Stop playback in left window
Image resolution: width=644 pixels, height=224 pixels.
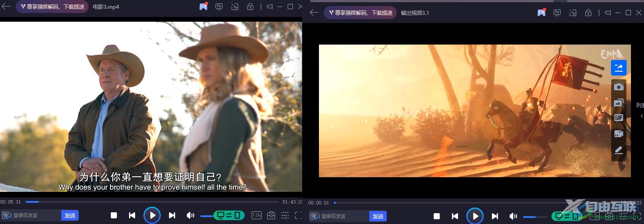tap(114, 215)
